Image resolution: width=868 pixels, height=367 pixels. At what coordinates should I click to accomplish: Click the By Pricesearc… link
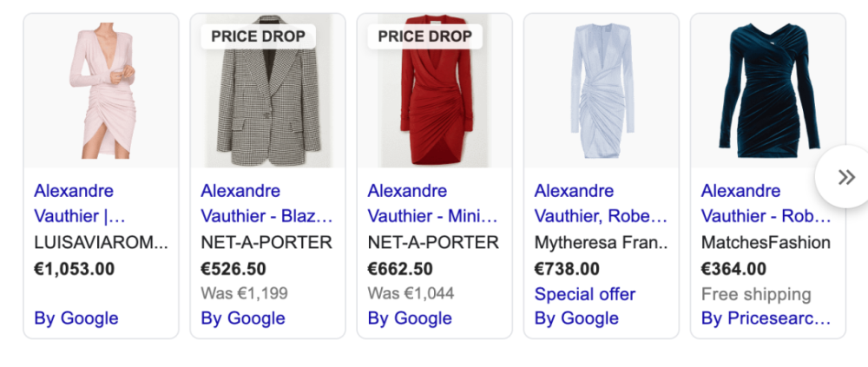pyautogui.click(x=766, y=318)
